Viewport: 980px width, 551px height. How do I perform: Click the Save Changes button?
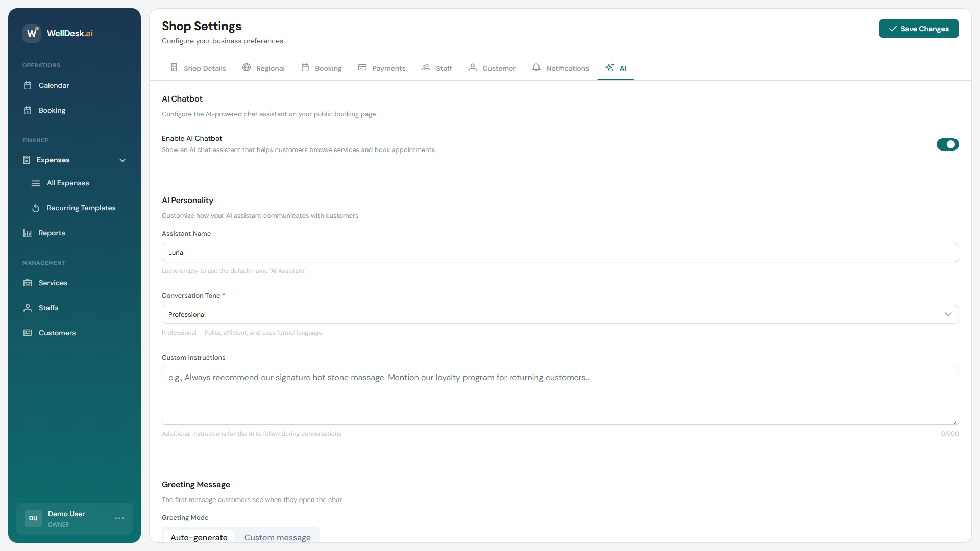(918, 29)
